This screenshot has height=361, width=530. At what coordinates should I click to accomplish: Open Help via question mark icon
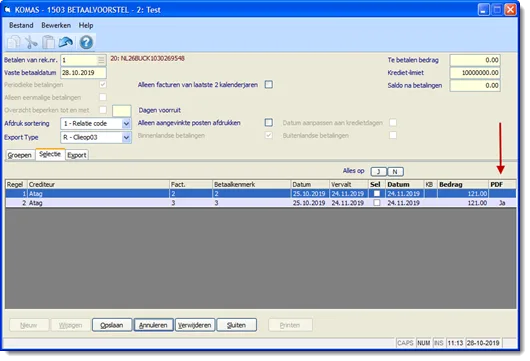click(86, 43)
